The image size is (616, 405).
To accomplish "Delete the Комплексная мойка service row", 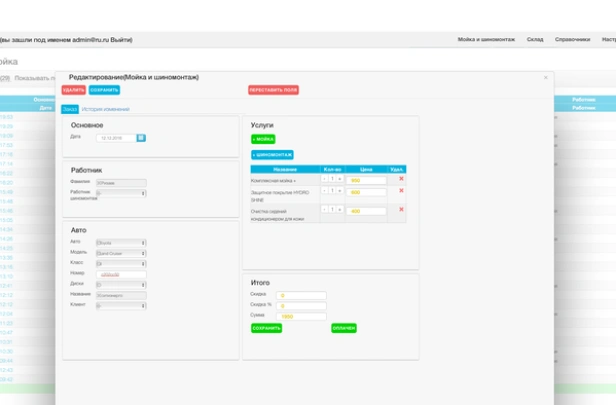I will (401, 180).
